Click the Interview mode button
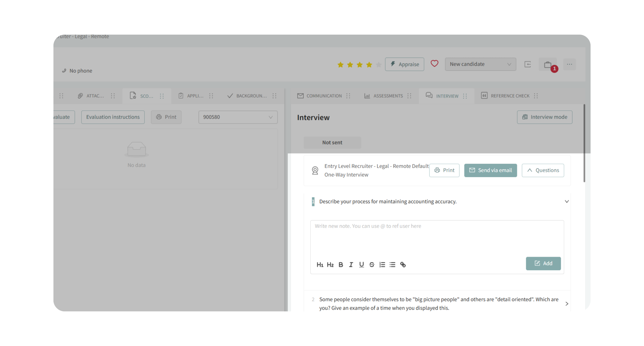Image resolution: width=644 pixels, height=346 pixels. 544,117
